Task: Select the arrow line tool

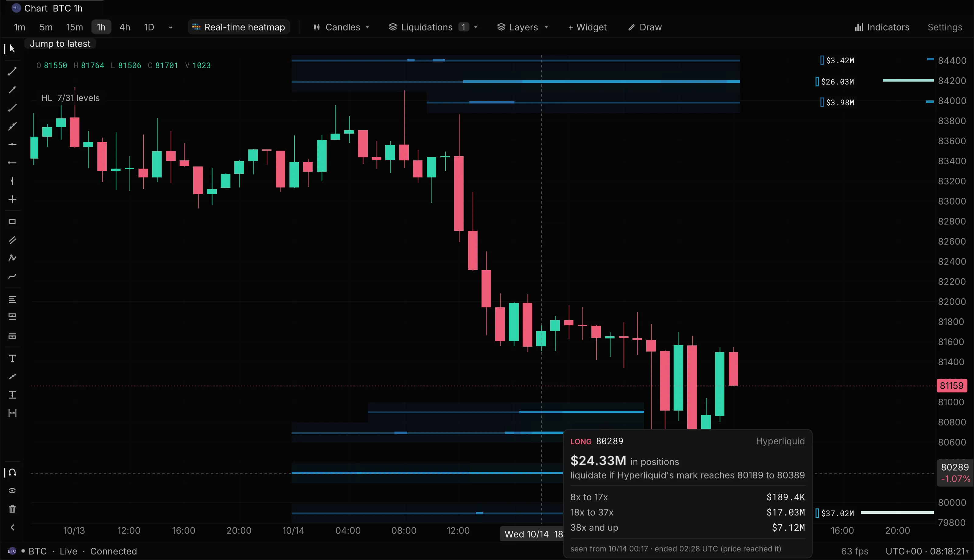Action: [x=12, y=89]
